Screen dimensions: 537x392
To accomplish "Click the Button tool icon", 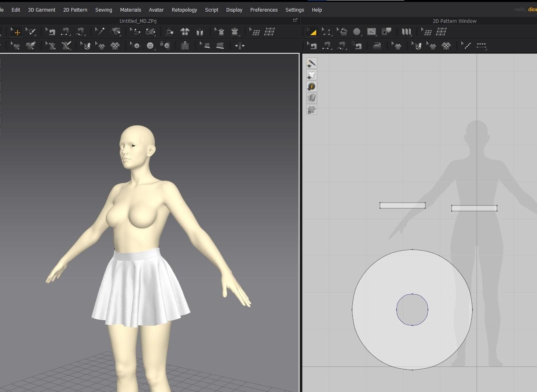I will 150,46.
